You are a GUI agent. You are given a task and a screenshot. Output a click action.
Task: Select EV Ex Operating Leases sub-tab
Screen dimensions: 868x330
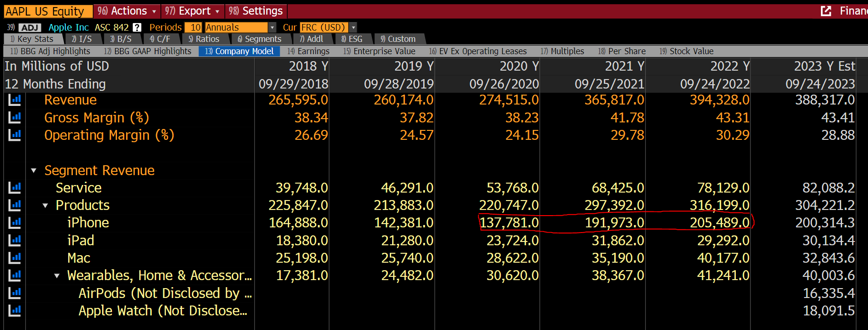[x=478, y=51]
